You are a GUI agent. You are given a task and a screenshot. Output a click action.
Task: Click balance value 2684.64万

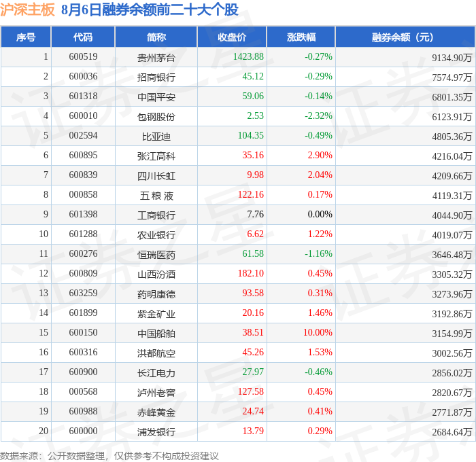[x=452, y=432]
